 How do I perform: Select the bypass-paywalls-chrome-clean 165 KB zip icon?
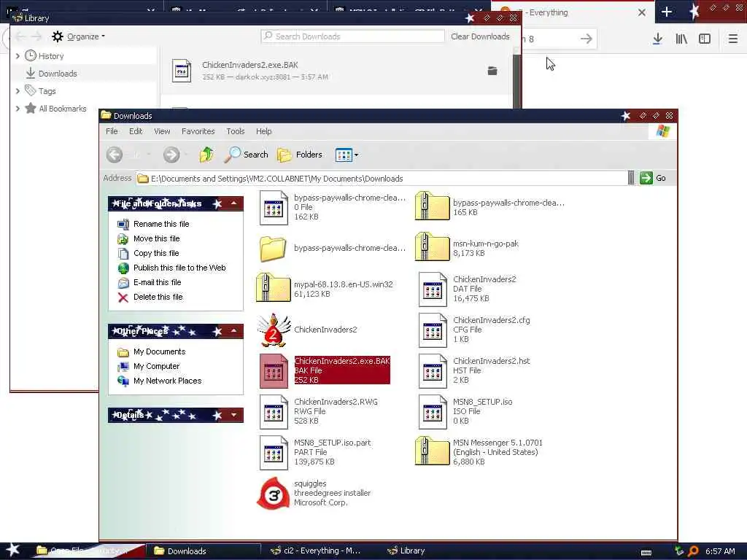click(432, 206)
